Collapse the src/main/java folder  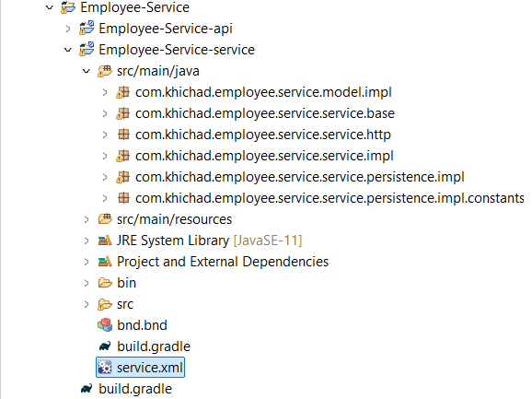coord(87,71)
